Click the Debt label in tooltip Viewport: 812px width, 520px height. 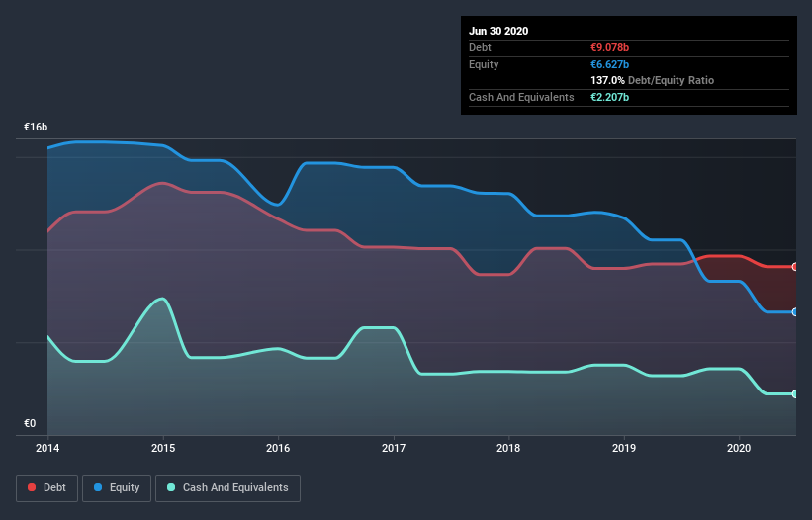click(x=480, y=47)
